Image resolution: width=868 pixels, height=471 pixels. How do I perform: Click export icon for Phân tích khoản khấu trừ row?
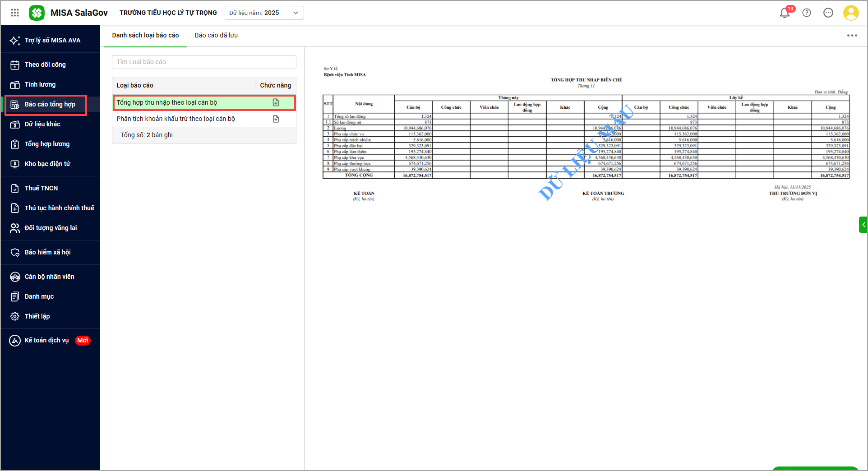pos(276,119)
